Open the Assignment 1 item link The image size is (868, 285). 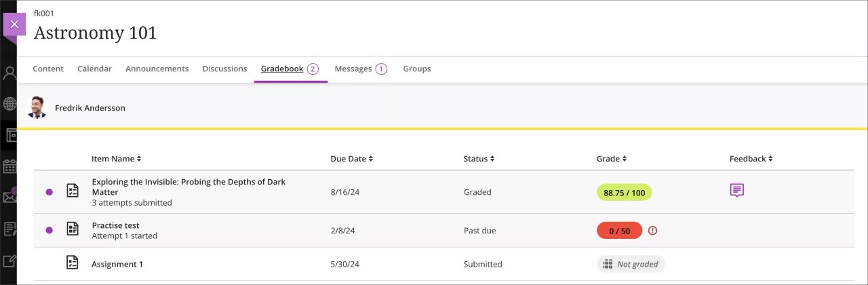pos(117,264)
